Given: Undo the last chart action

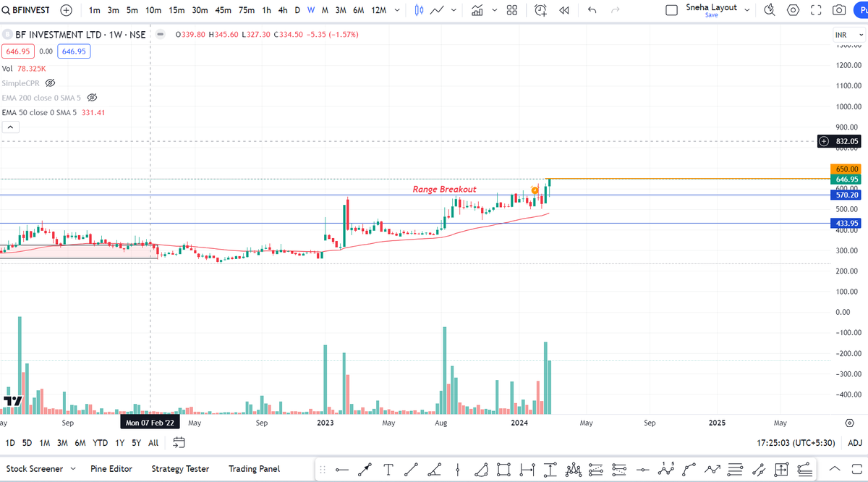Looking at the screenshot, I should point(592,10).
